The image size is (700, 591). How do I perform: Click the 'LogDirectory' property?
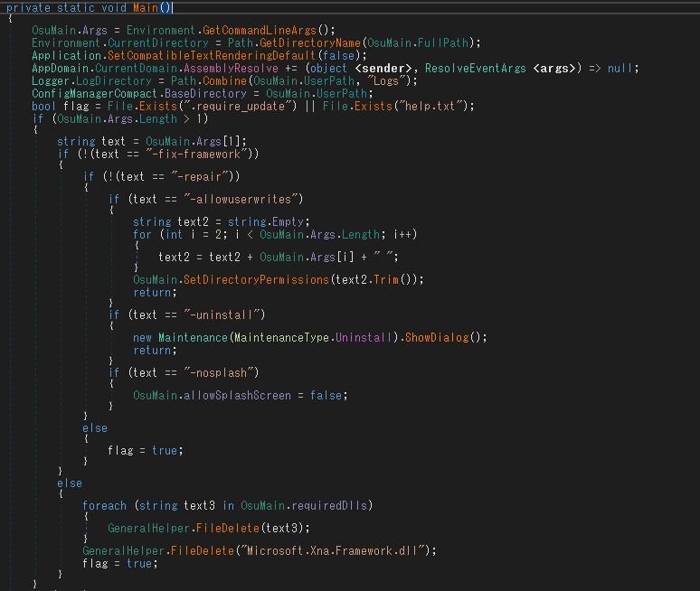tap(114, 81)
